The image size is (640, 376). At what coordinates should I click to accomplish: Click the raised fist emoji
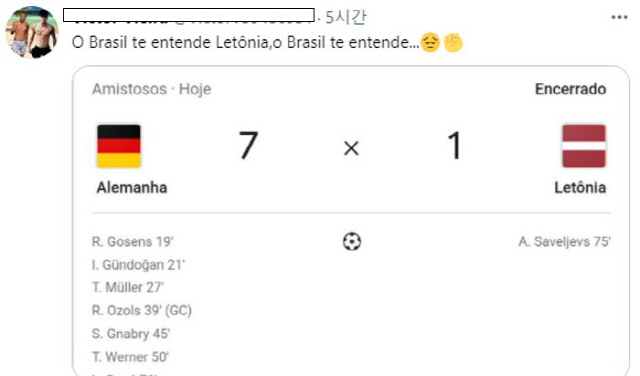point(453,42)
